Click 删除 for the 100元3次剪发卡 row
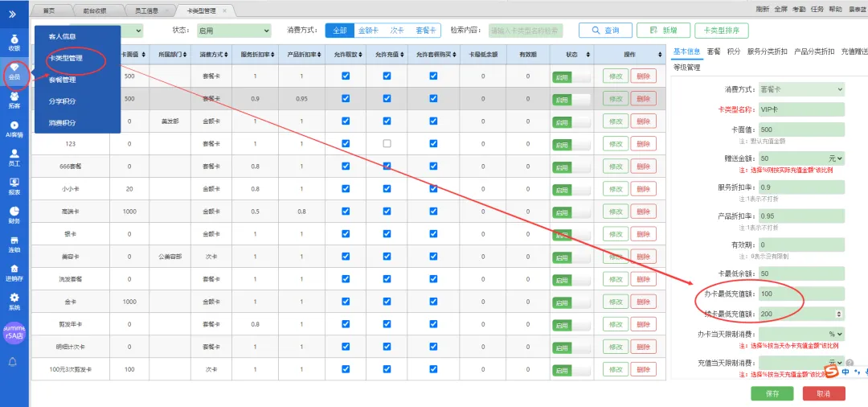 pos(643,369)
